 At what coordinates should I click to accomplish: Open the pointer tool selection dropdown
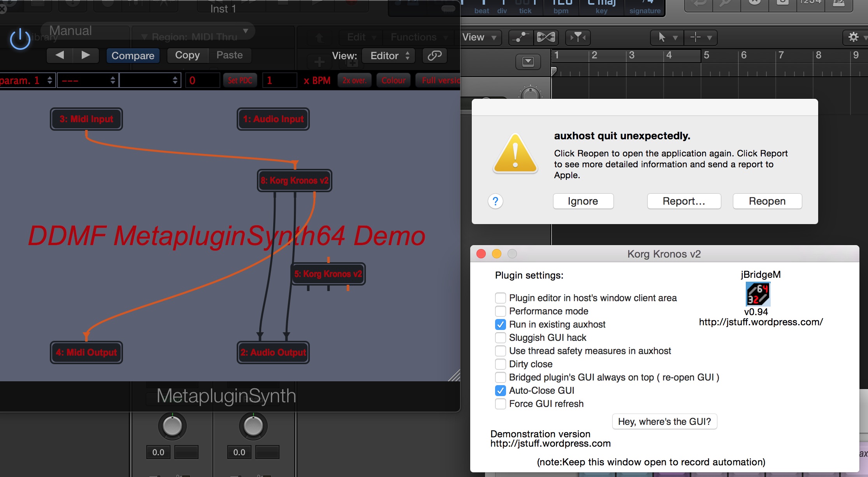click(x=667, y=37)
